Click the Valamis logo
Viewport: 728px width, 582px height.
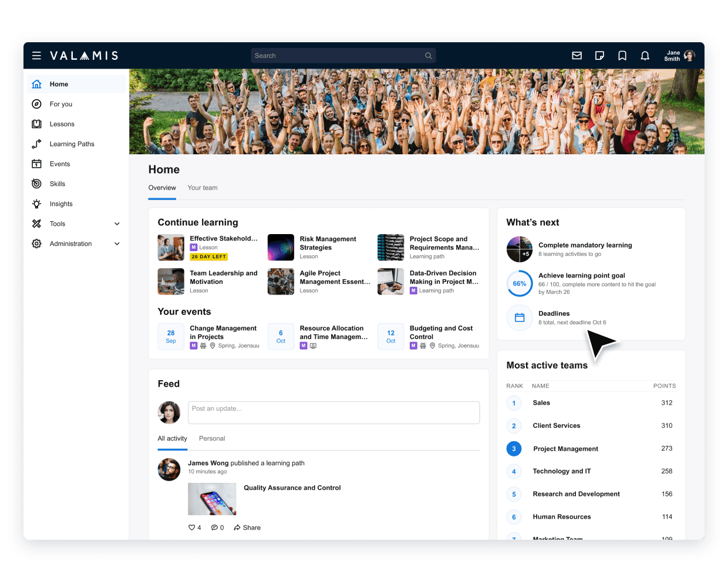(84, 56)
